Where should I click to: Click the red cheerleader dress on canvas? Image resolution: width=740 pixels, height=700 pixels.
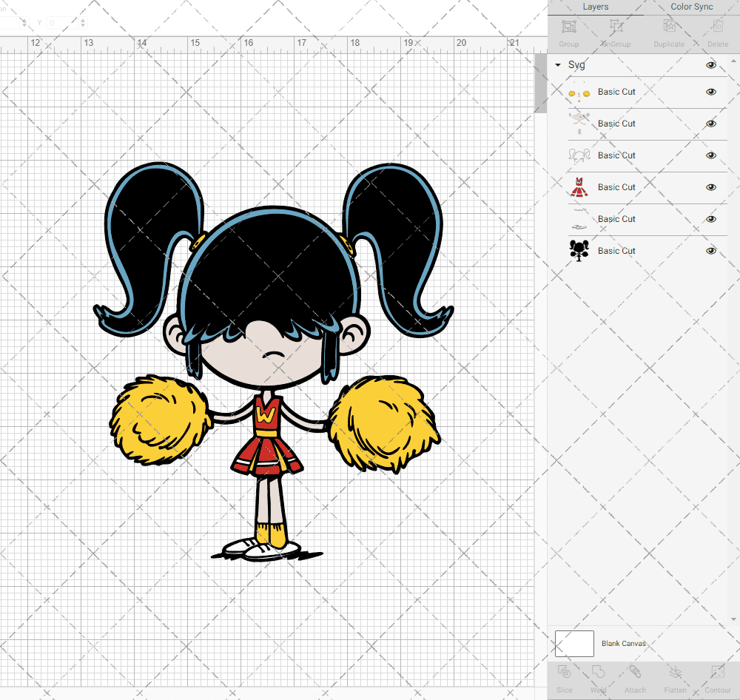click(266, 436)
